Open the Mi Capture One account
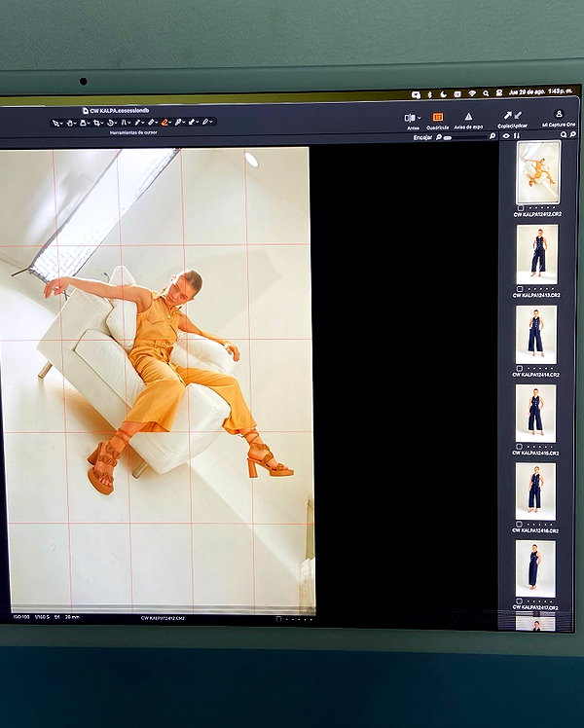This screenshot has height=728, width=584. pos(559,114)
